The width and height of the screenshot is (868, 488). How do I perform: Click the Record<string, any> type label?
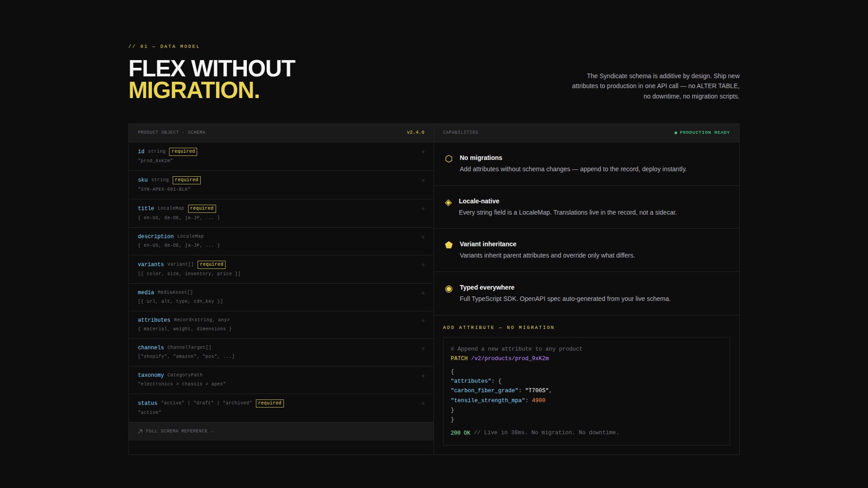pyautogui.click(x=202, y=320)
